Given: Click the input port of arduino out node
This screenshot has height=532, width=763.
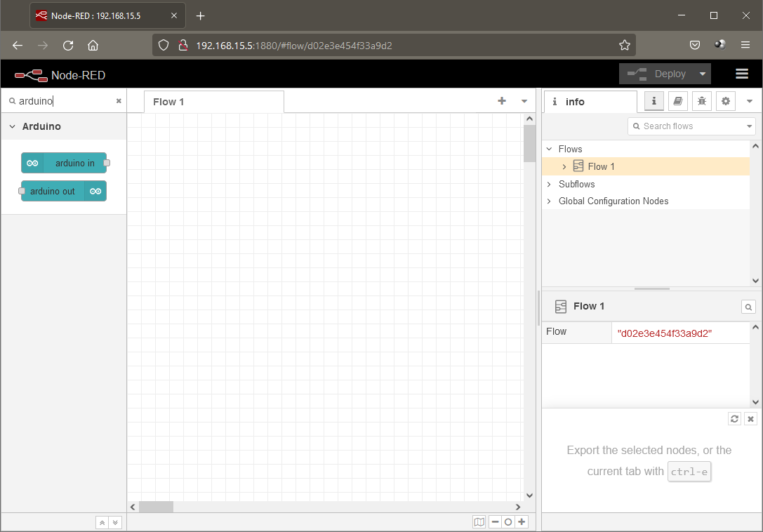Looking at the screenshot, I should click(x=22, y=191).
